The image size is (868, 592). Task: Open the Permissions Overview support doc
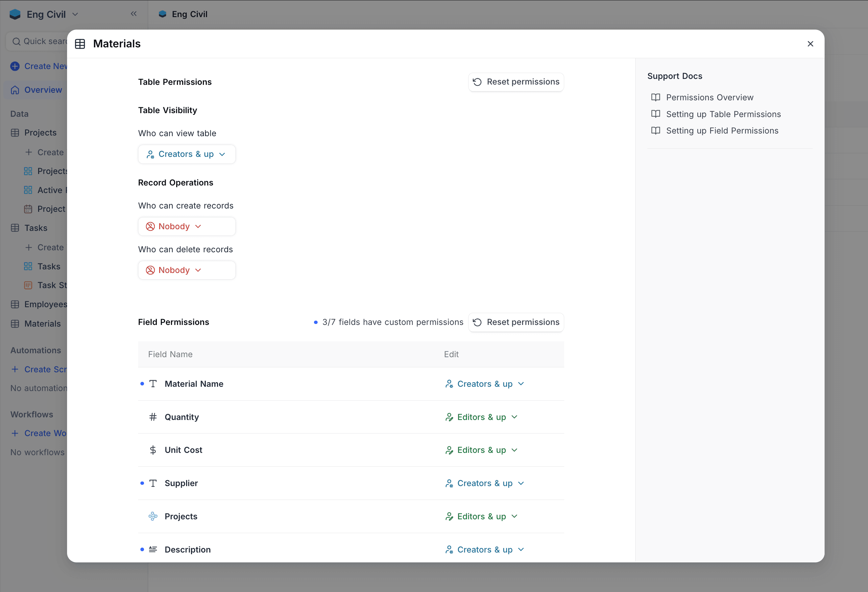(x=709, y=97)
